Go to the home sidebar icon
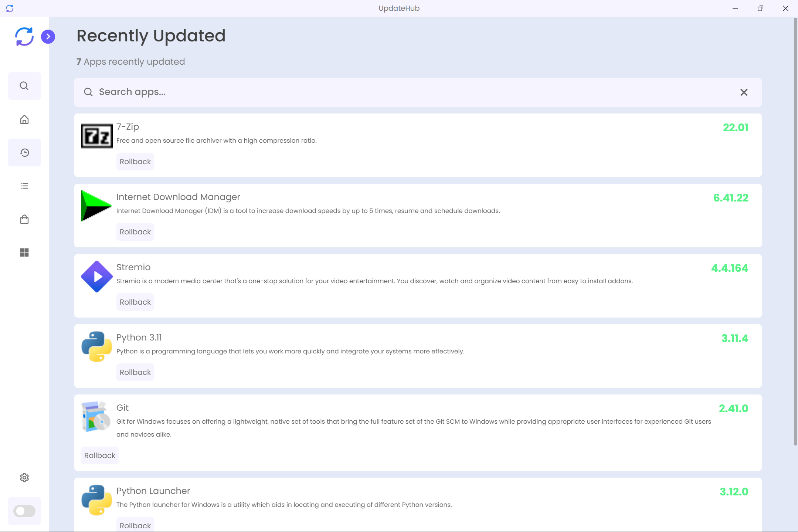Screen dimensions: 798x532 pos(24,119)
